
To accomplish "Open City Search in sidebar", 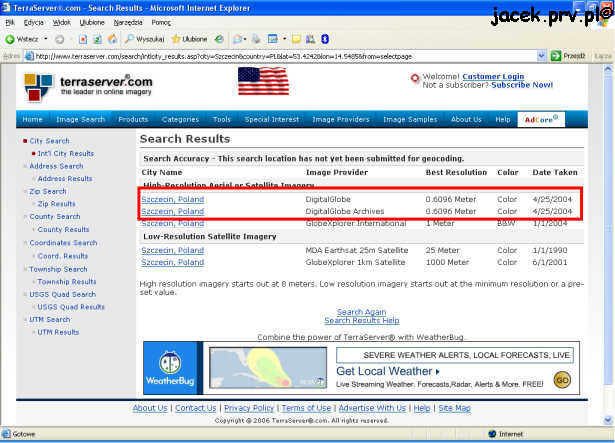I will pos(49,141).
